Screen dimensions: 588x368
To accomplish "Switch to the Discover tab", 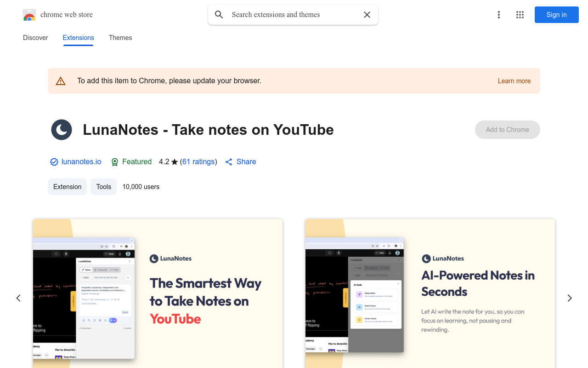I will click(x=35, y=38).
